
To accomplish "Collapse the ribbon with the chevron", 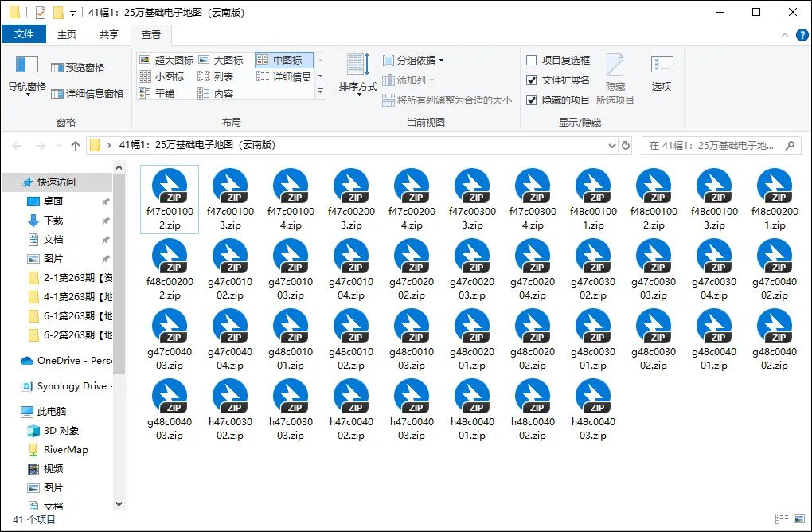I will [785, 35].
